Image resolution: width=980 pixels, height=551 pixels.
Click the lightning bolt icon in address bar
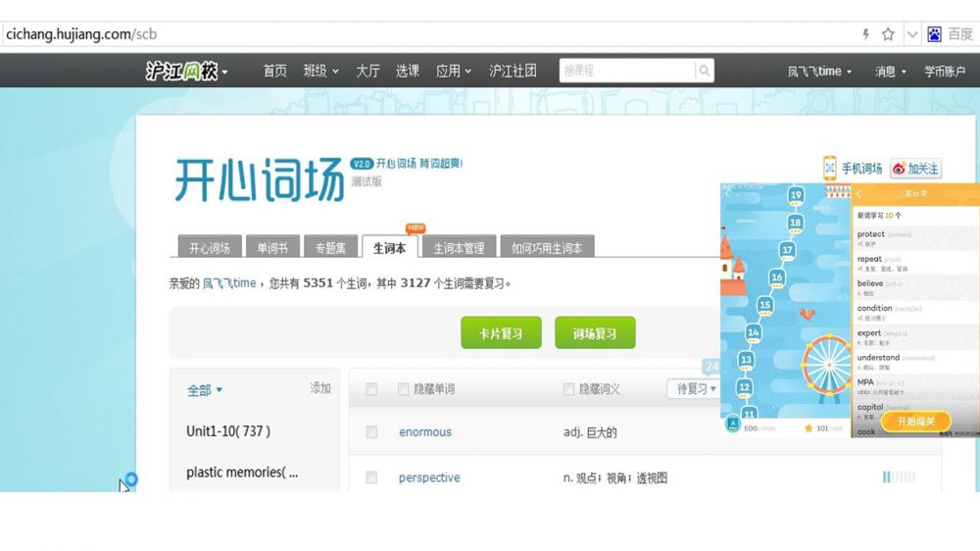pyautogui.click(x=865, y=34)
